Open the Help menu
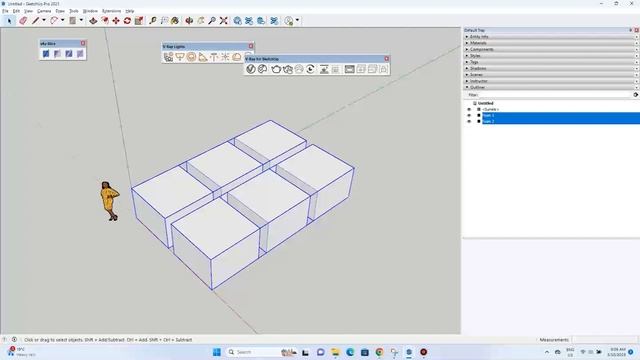This screenshot has height=360, width=640. pyautogui.click(x=130, y=11)
